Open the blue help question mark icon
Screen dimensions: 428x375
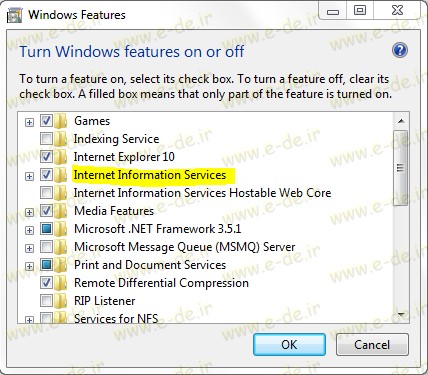400,51
